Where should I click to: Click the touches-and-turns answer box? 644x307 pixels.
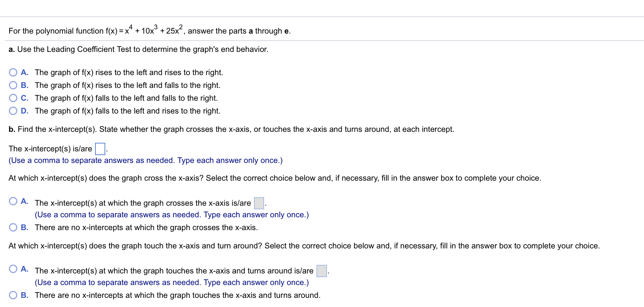(x=321, y=270)
